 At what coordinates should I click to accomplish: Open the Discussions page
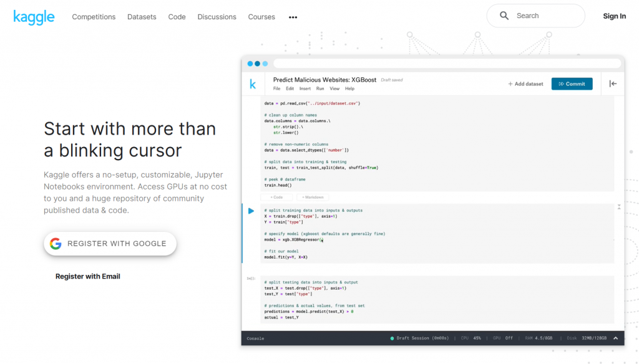click(217, 17)
